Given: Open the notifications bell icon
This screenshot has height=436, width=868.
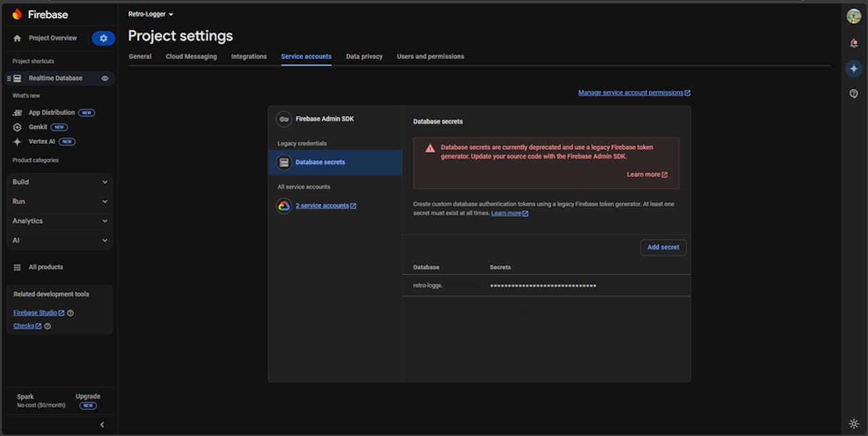Looking at the screenshot, I should tap(854, 43).
